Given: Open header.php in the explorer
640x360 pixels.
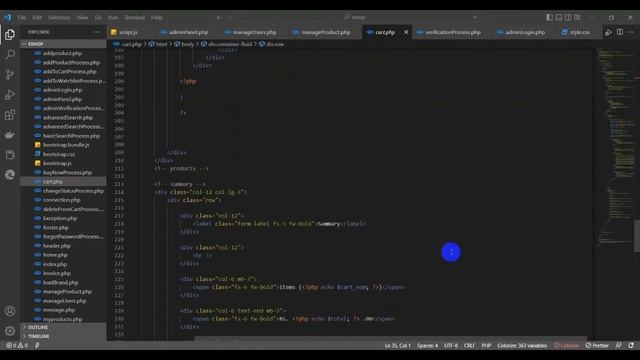Looking at the screenshot, I should coord(63,246).
